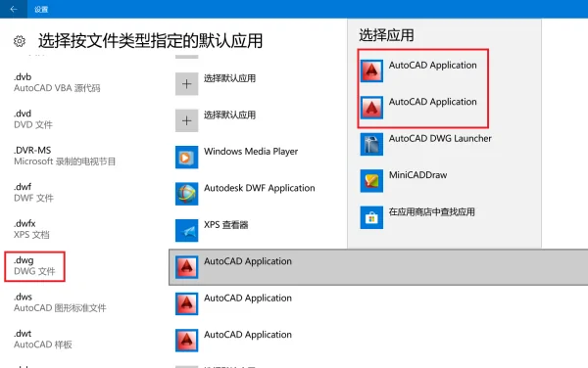Click the .dwg DWG 文件 entry
588x368 pixels.
point(34,266)
